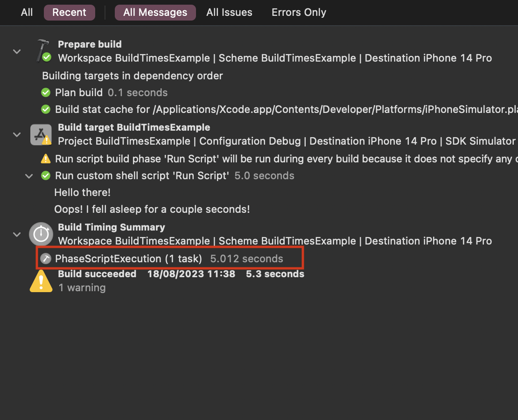The height and width of the screenshot is (420, 518).
Task: Click the green checkmark beside Plan build
Action: coord(45,92)
